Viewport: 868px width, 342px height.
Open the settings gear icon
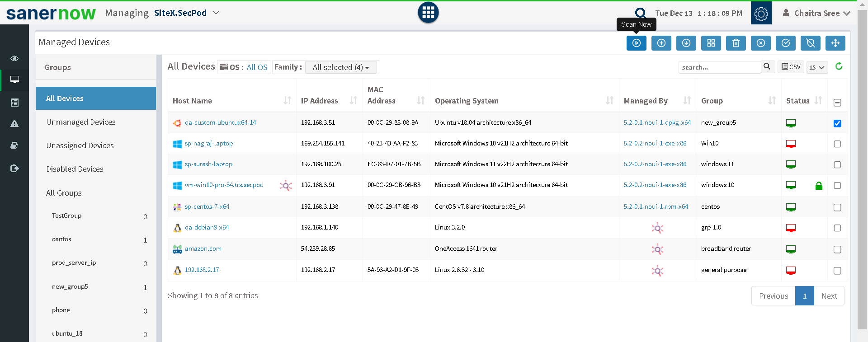coord(761,14)
